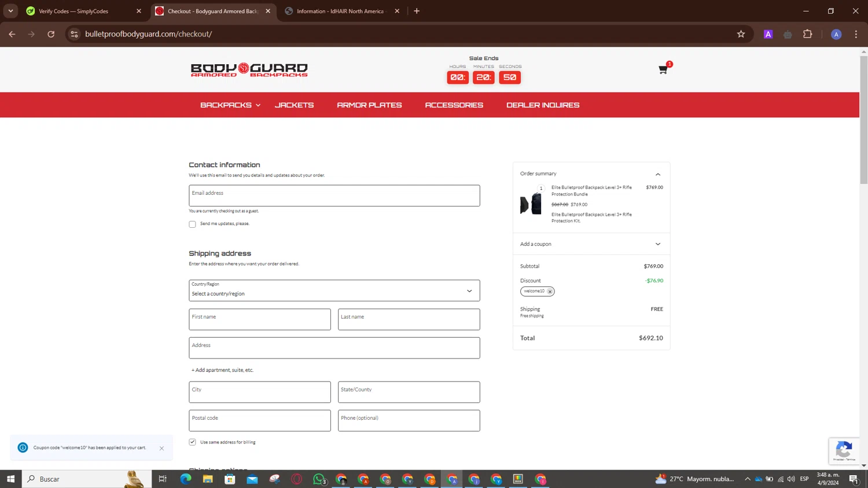Click the First name field
The image size is (868, 488).
(x=260, y=319)
